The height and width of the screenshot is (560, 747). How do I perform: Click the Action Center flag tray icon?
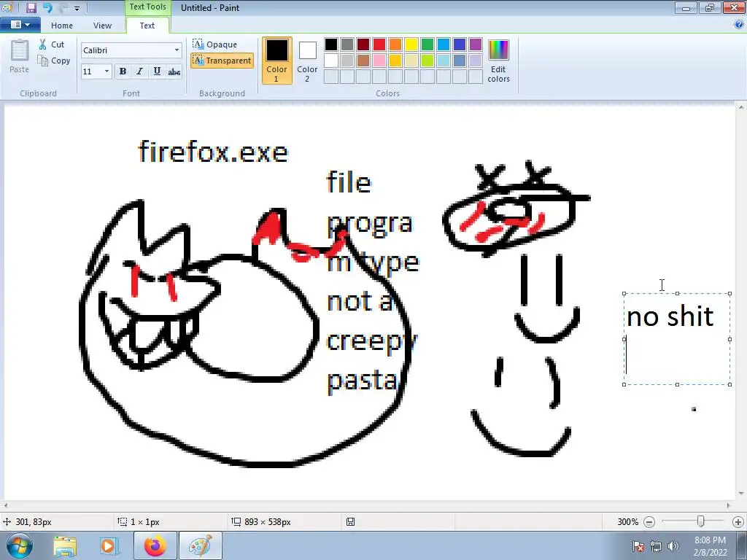[638, 546]
